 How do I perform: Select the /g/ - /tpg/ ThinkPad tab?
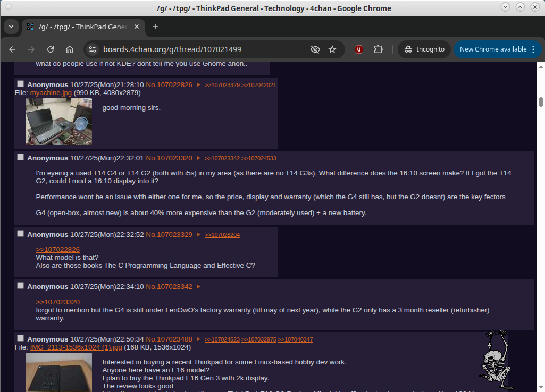(83, 27)
